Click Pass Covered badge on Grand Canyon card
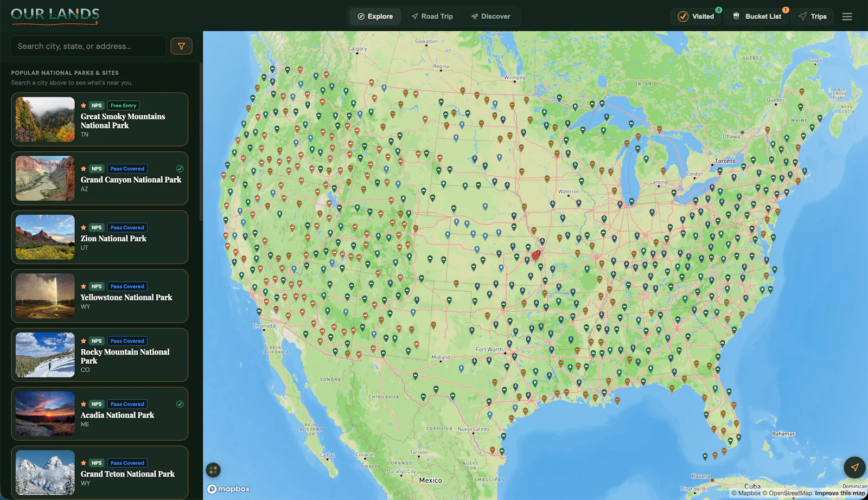The height and width of the screenshot is (500, 868). 127,169
